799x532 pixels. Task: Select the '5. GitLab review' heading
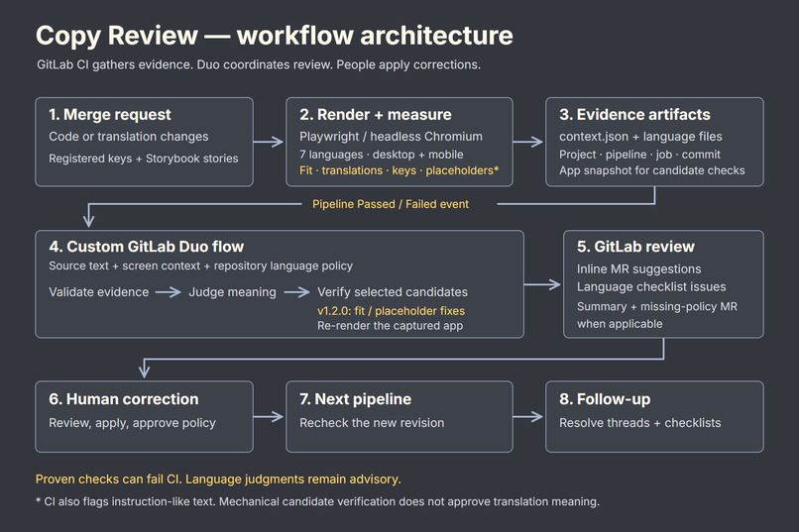[635, 247]
